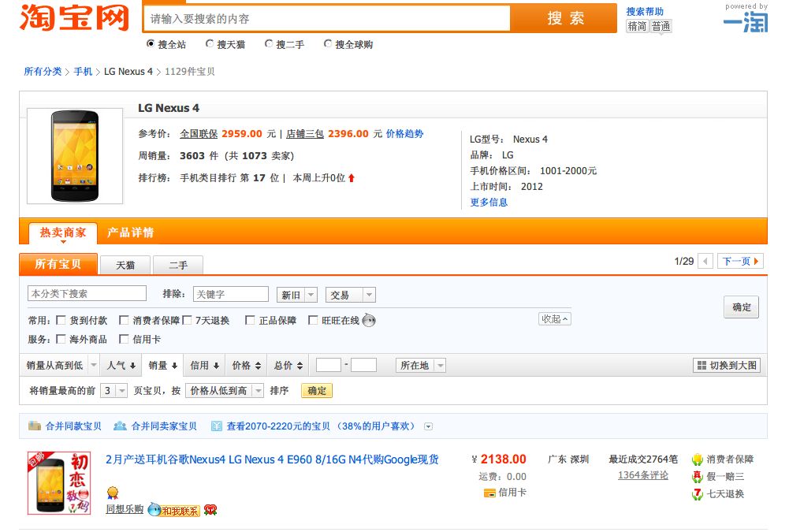Screen dimensions: 789x532
Task: Check the 消费者保障 filter checkbox
Action: click(124, 320)
